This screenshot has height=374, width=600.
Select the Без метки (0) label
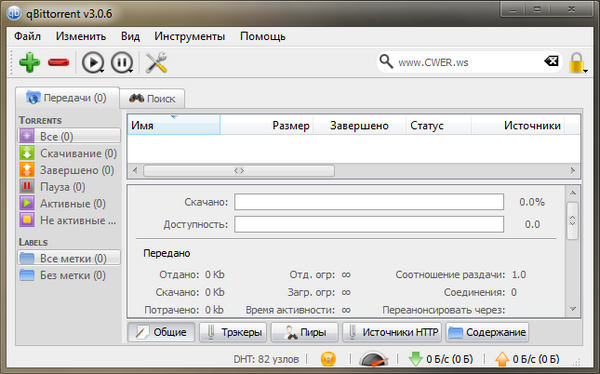(69, 275)
